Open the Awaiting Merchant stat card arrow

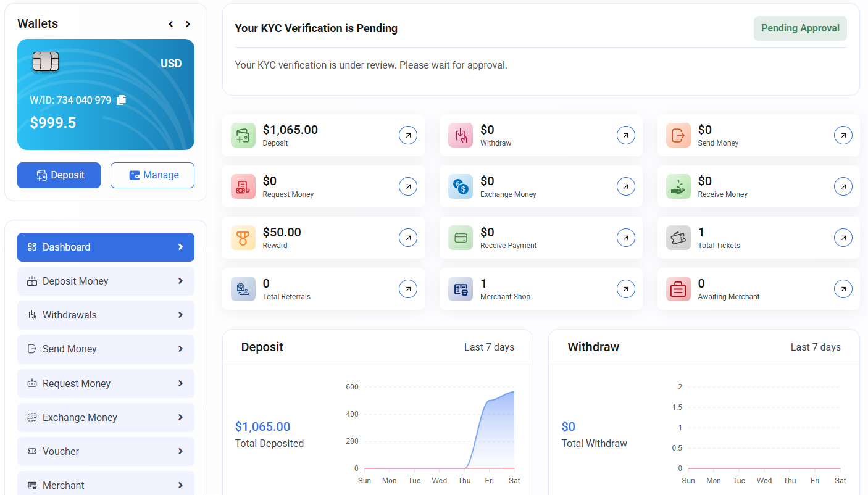coord(843,289)
